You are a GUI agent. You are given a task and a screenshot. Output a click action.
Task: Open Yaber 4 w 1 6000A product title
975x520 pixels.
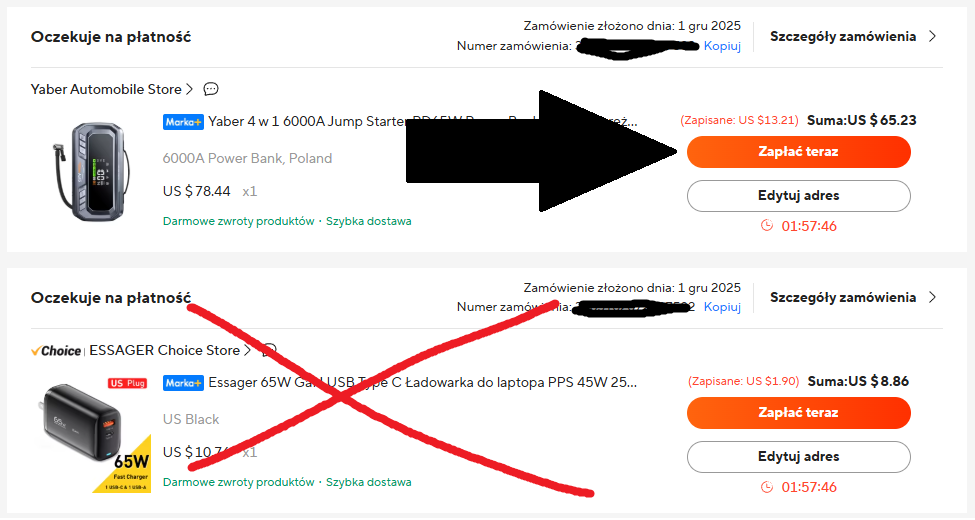tap(423, 121)
